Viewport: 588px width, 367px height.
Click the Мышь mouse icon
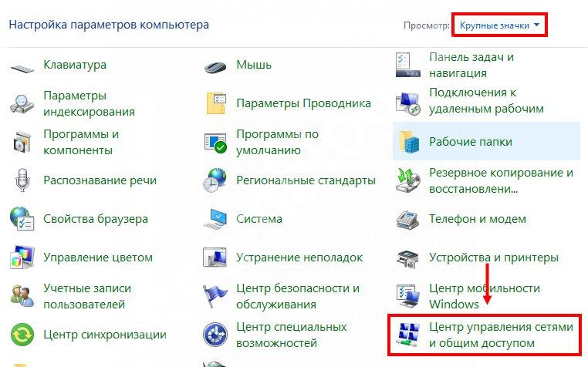point(215,67)
